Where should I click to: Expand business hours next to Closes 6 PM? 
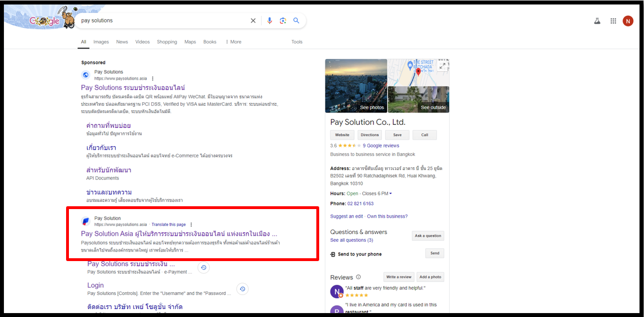[x=390, y=194]
